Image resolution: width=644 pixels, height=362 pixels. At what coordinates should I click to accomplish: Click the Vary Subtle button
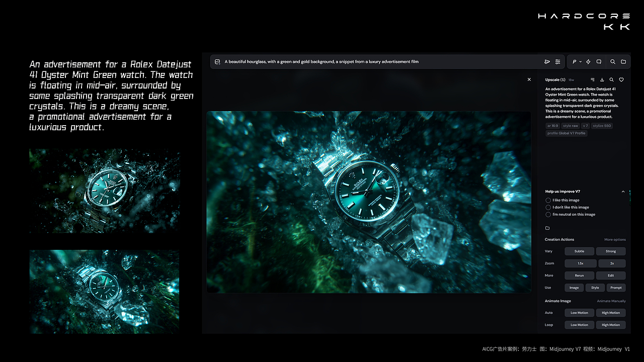tap(580, 251)
